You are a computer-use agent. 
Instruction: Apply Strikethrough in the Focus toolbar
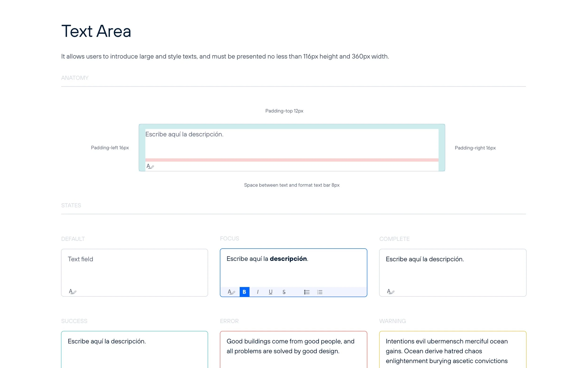(284, 292)
